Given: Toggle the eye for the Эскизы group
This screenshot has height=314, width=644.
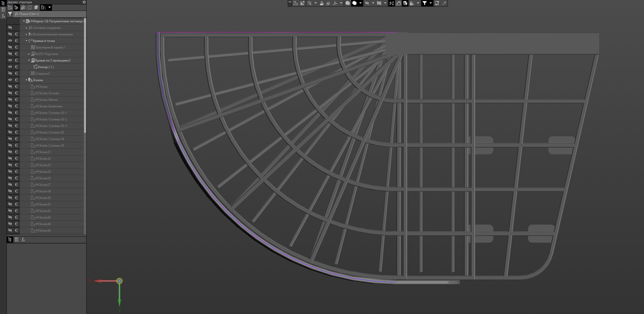Looking at the screenshot, I should tap(10, 80).
